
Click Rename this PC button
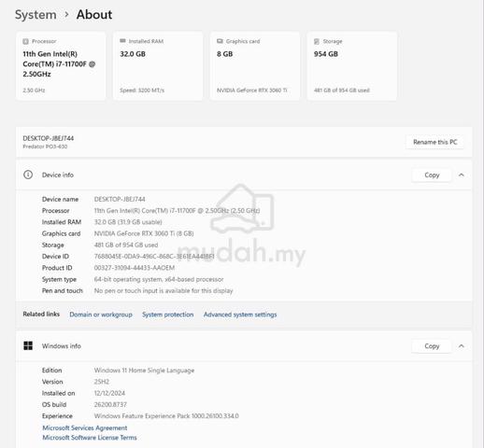click(x=434, y=142)
